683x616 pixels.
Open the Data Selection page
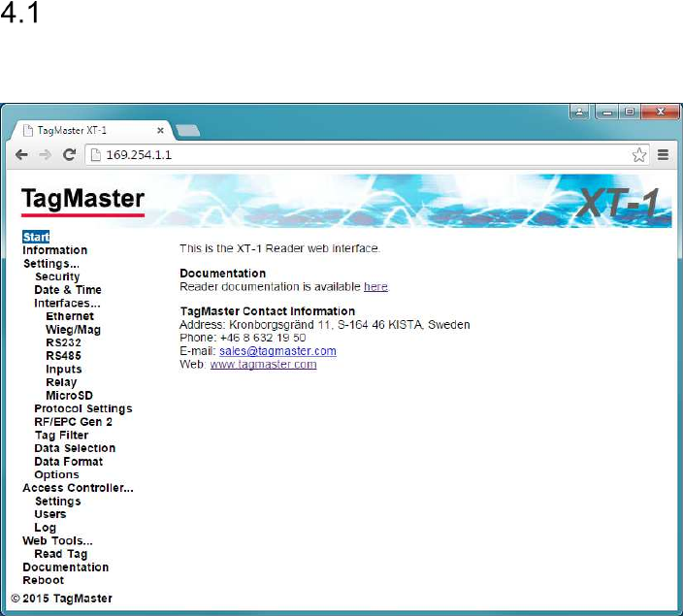pyautogui.click(x=75, y=448)
